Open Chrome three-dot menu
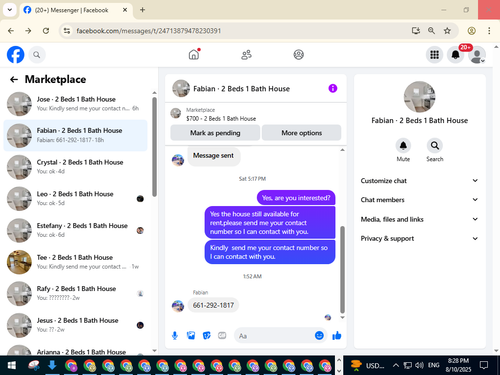 489,31
